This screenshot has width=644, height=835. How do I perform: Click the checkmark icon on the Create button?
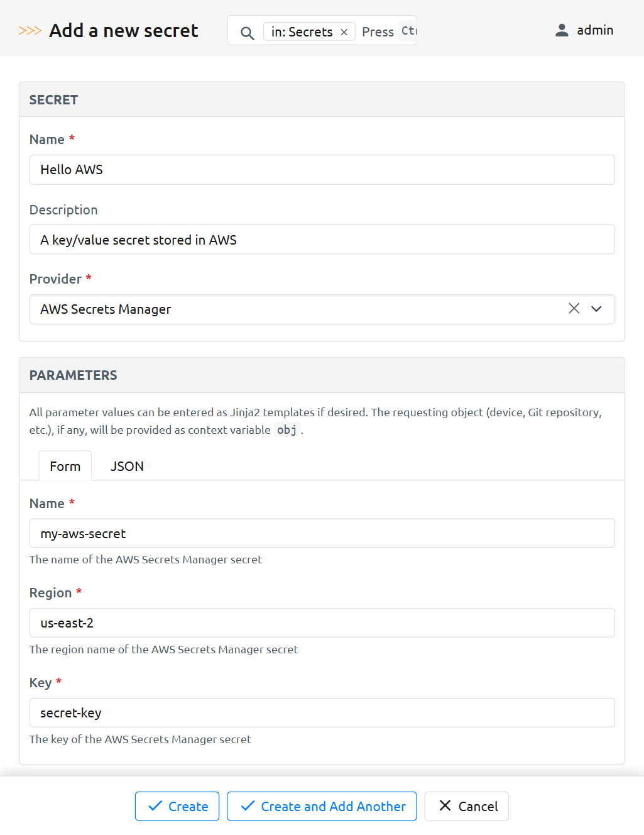pos(154,806)
